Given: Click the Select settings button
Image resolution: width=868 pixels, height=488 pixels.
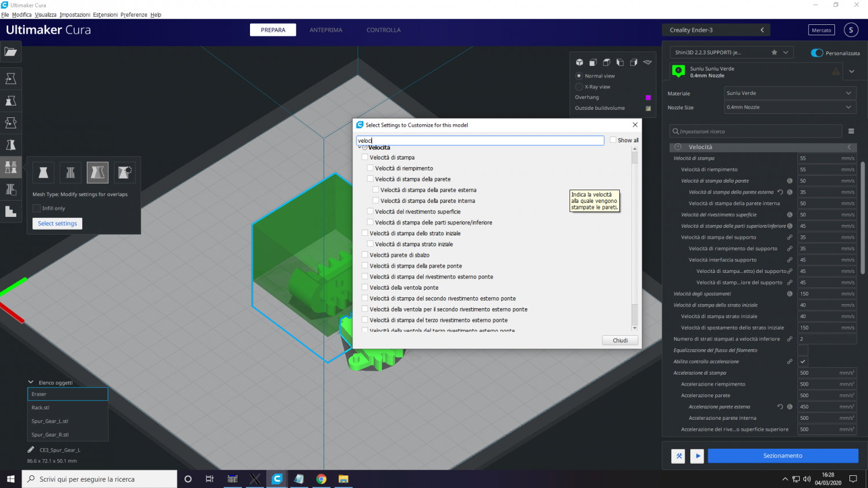Looking at the screenshot, I should pos(57,223).
